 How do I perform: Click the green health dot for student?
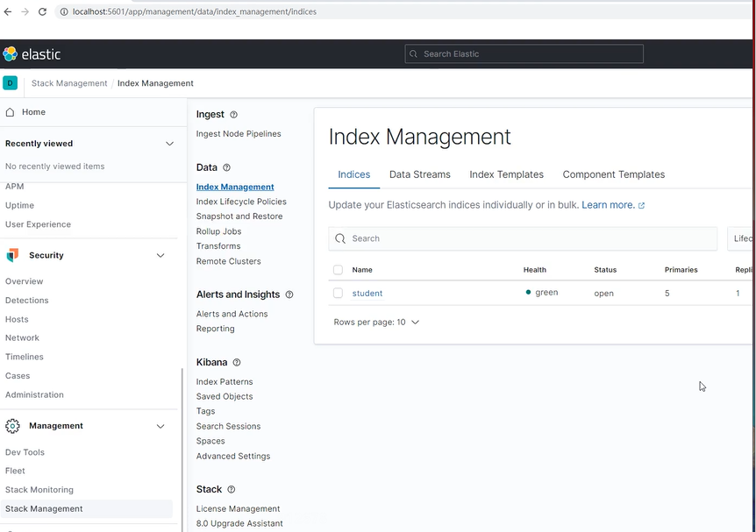(x=529, y=292)
